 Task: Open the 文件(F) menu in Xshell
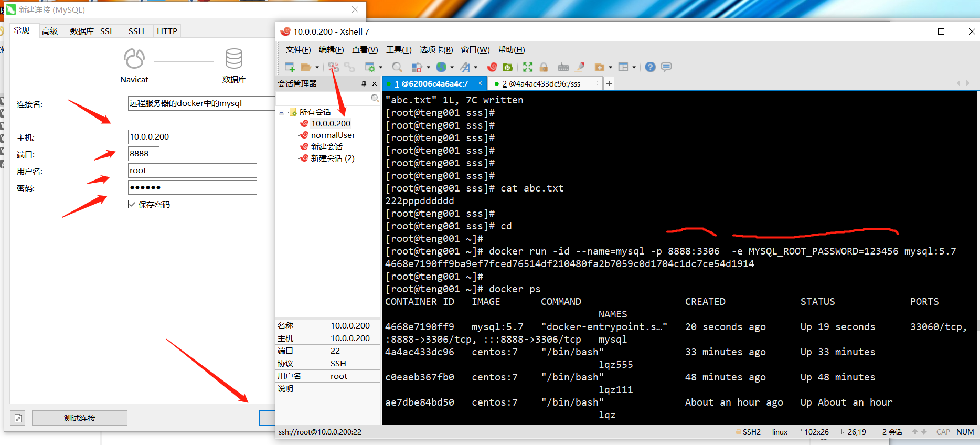click(298, 50)
